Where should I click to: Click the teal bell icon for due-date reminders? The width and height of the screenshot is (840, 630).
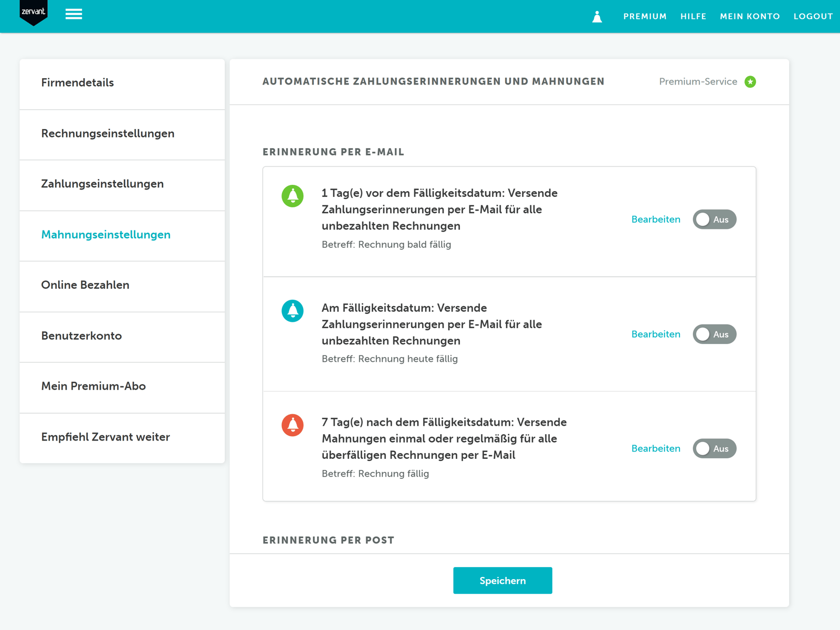[292, 310]
